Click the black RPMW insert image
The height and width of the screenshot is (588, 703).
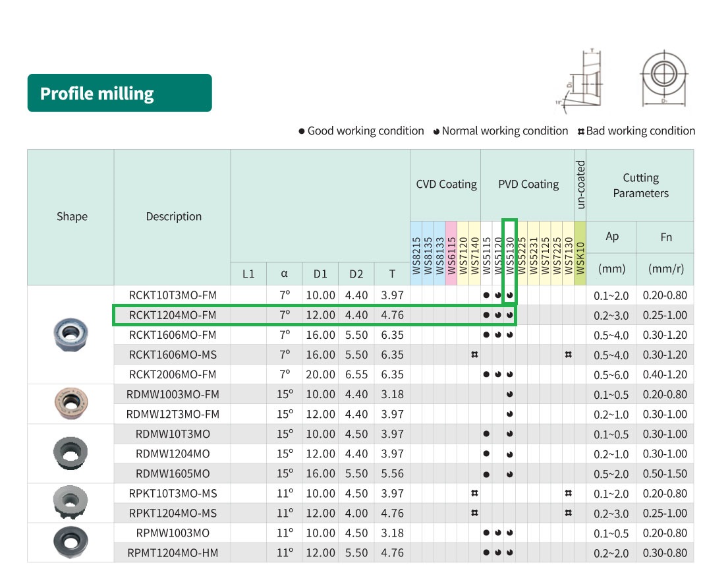70,542
